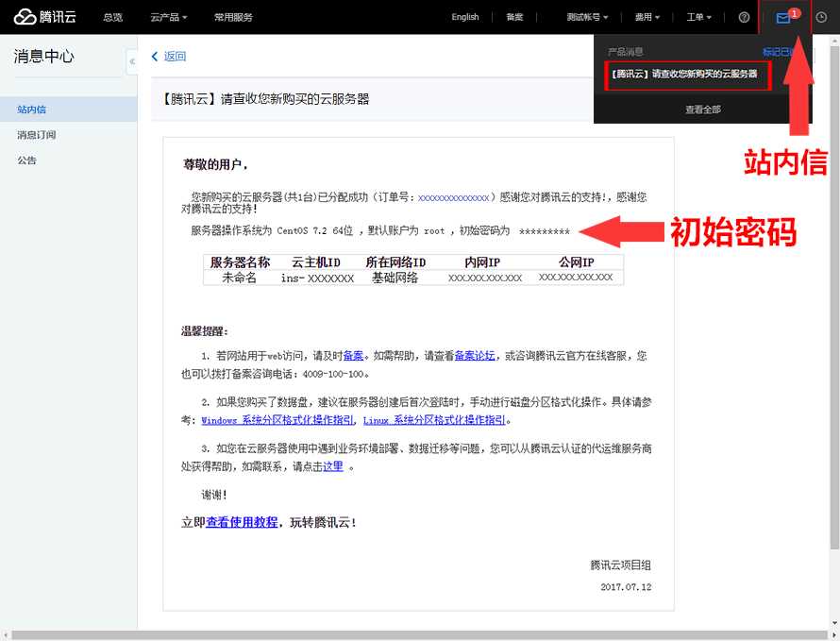Open the 总览 overview menu item
Image resolution: width=840 pixels, height=641 pixels.
tap(112, 17)
